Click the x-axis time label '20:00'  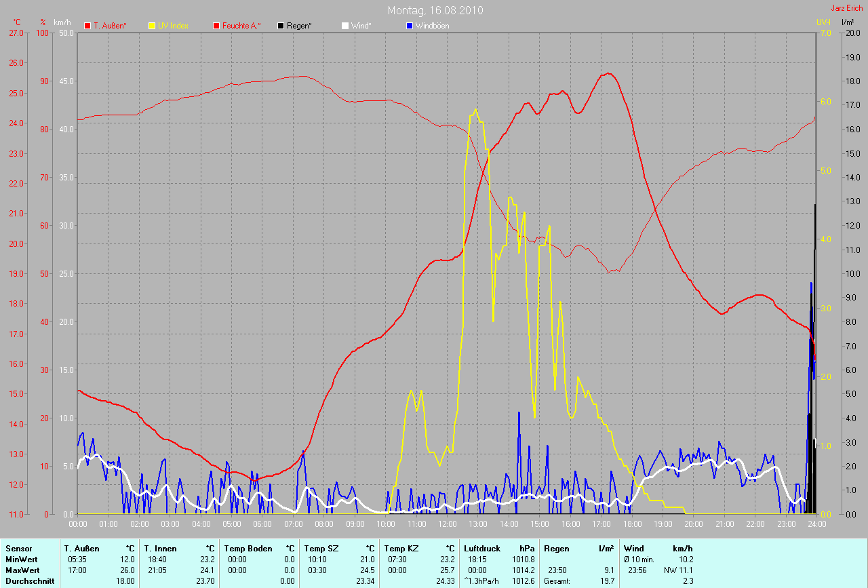(x=694, y=524)
